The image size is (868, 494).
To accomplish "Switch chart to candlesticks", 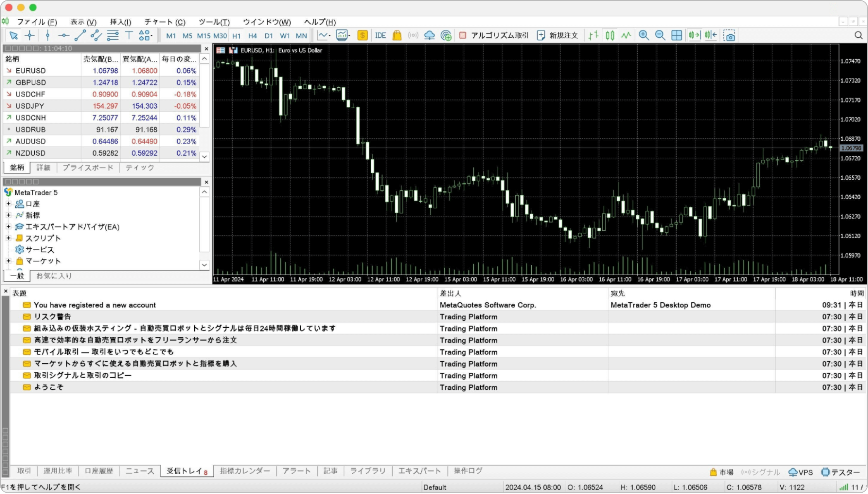I will tap(610, 36).
